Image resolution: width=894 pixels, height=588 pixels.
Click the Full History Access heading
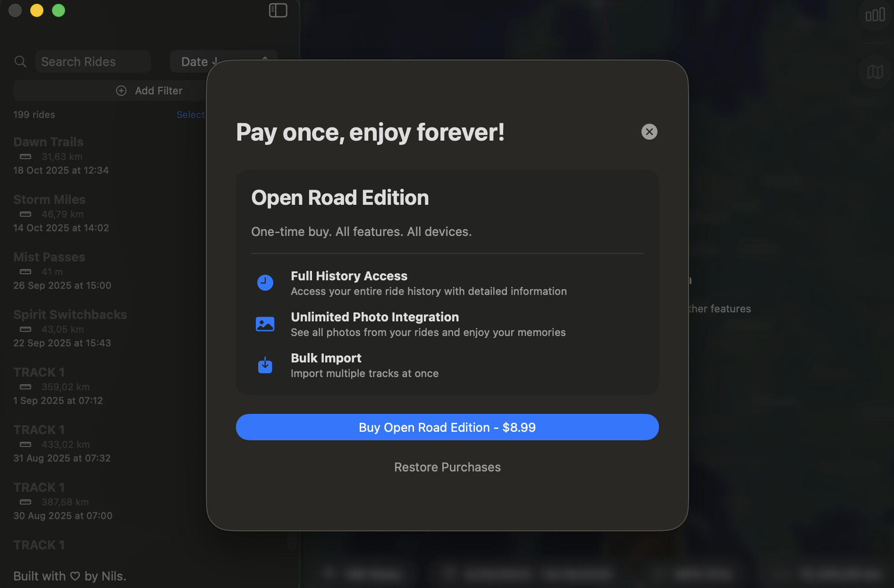(349, 276)
